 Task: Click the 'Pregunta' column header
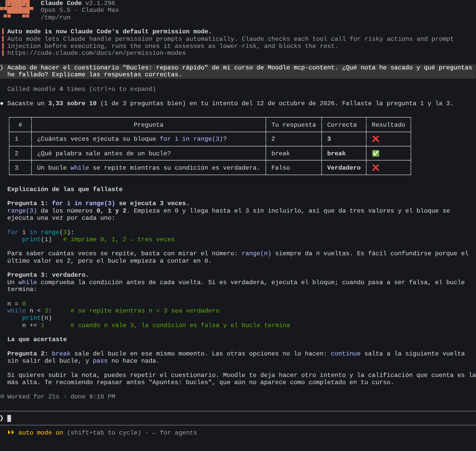tap(148, 125)
